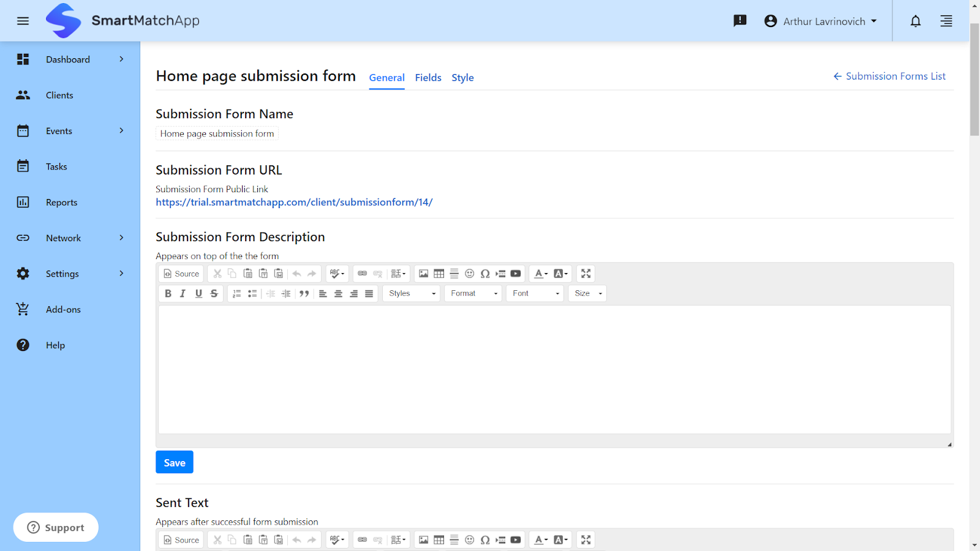
Task: Open the notifications bell
Action: click(x=915, y=20)
